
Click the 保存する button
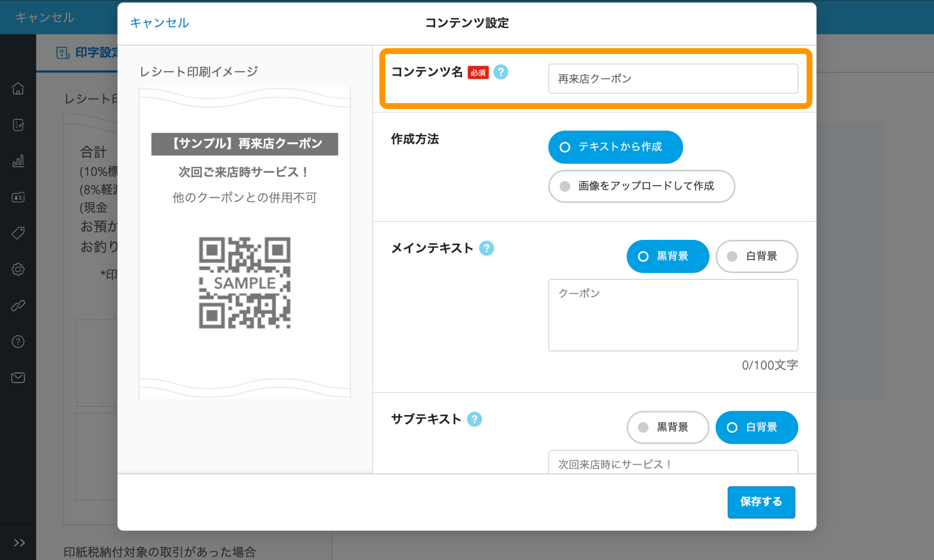(x=761, y=502)
